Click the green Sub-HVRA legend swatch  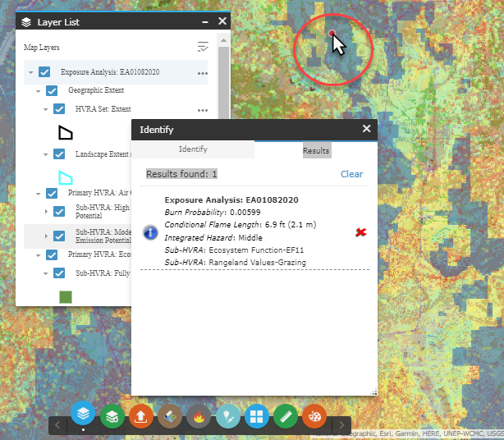point(66,296)
